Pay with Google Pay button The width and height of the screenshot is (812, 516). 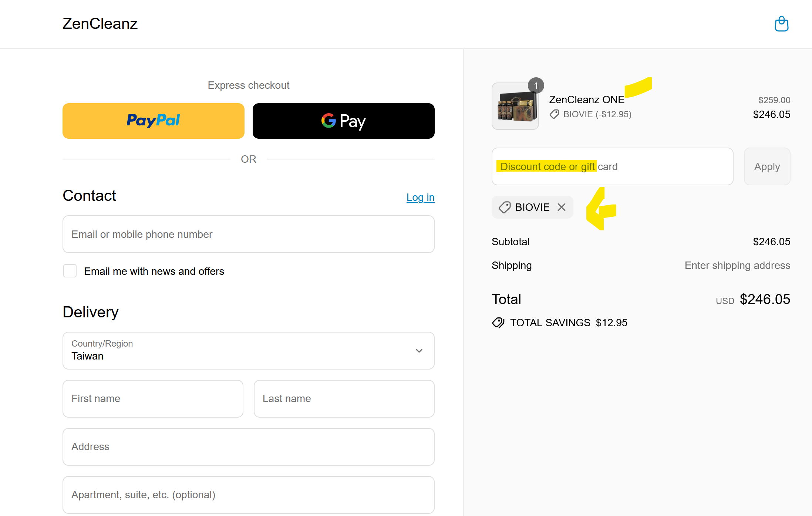(x=343, y=121)
